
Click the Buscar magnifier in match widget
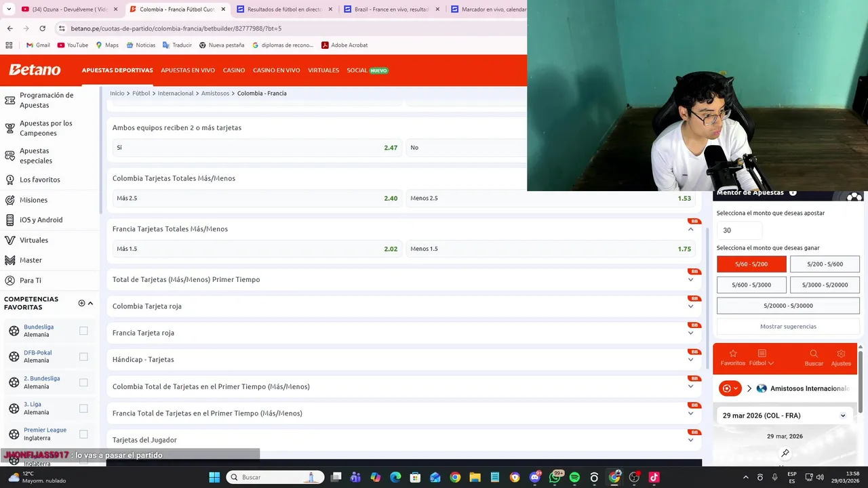pos(814,353)
